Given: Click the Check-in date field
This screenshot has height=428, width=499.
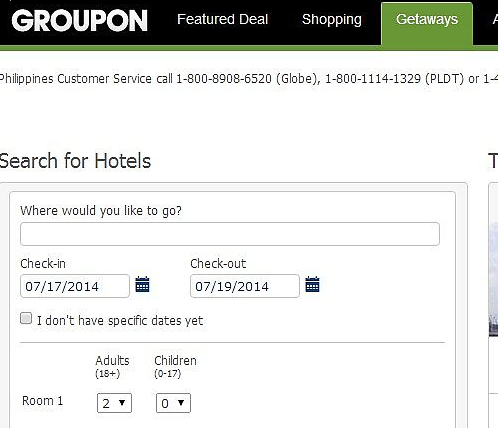Looking at the screenshot, I should coord(75,286).
